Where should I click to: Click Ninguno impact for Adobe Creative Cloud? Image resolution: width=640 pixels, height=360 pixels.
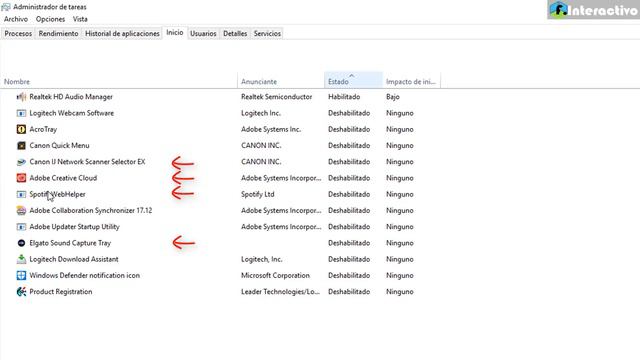click(x=400, y=178)
